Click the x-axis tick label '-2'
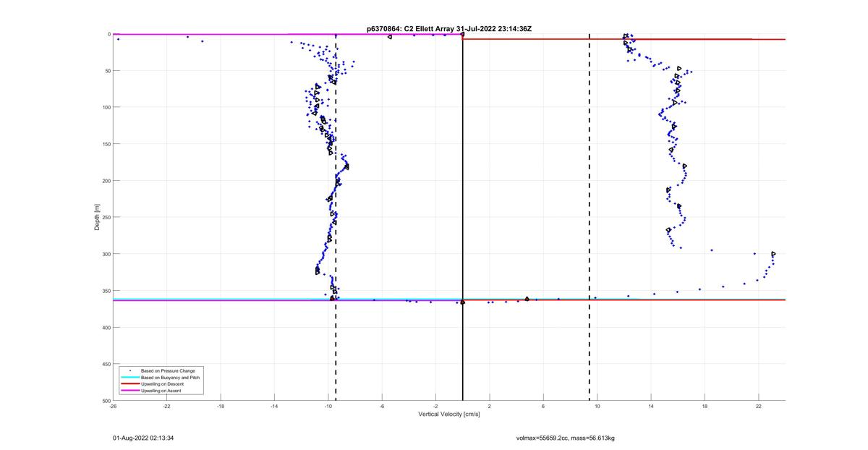This screenshot has height=450, width=868. pos(435,406)
